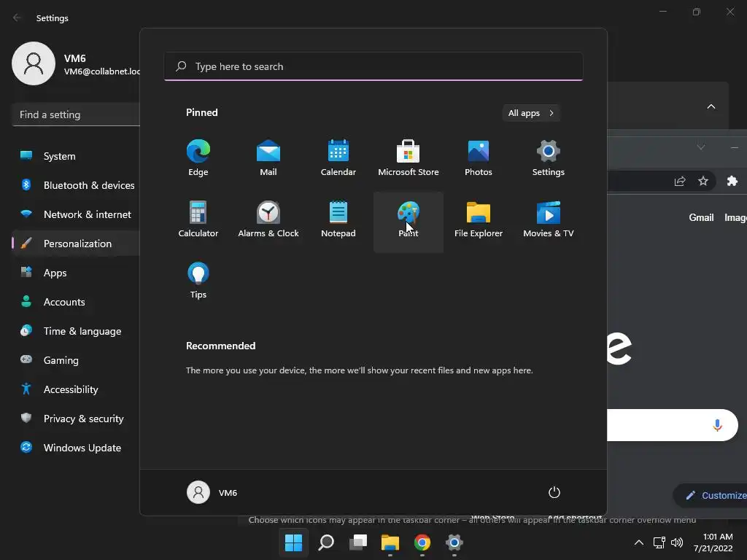Launch Notepad from Start menu
Screen dimensions: 747x560
[338, 220]
